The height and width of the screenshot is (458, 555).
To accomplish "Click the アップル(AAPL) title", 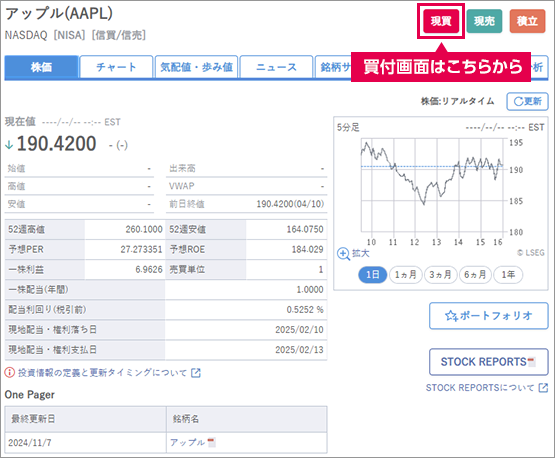I will (x=59, y=13).
